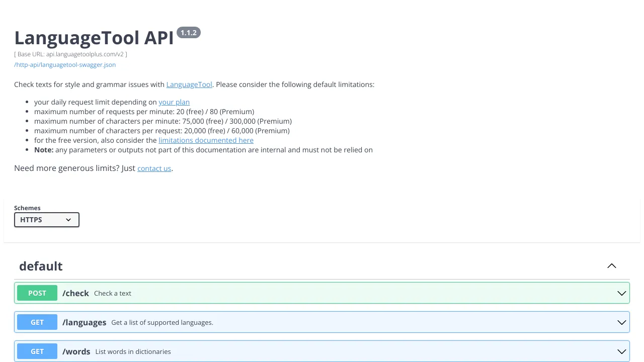Click the Base URL text line
644x362 pixels.
coord(70,54)
